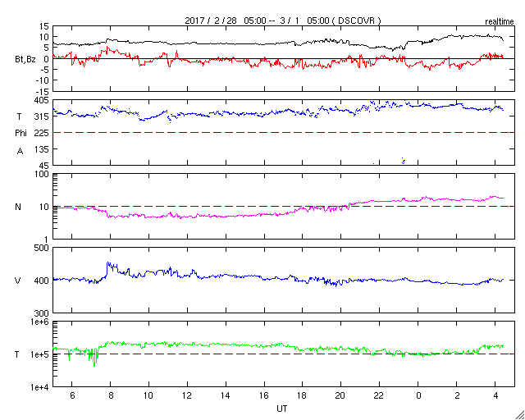Click the 'realtime' label

500,22
